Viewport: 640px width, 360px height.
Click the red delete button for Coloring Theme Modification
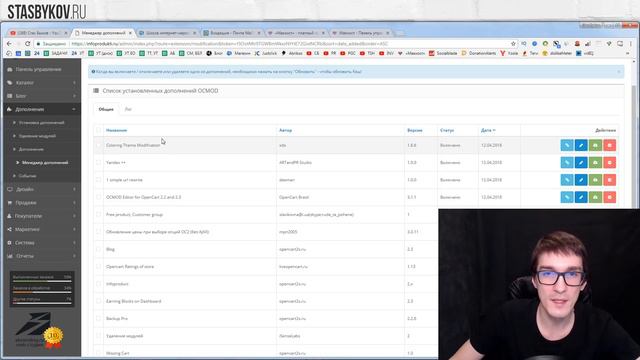click(x=609, y=145)
